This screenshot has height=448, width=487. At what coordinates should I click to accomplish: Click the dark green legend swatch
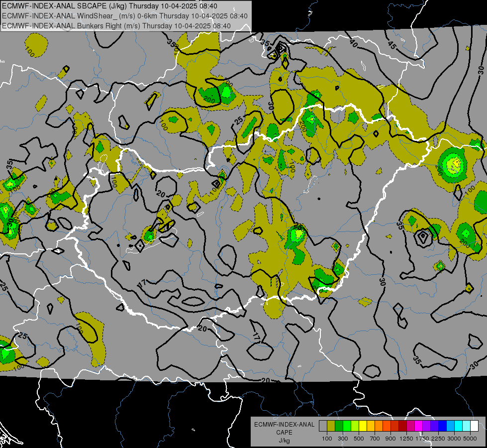339,426
